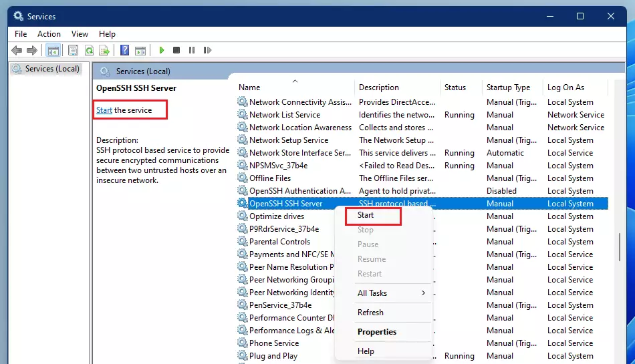This screenshot has height=364, width=635.
Task: Sort by the Name column header
Action: tap(294, 87)
